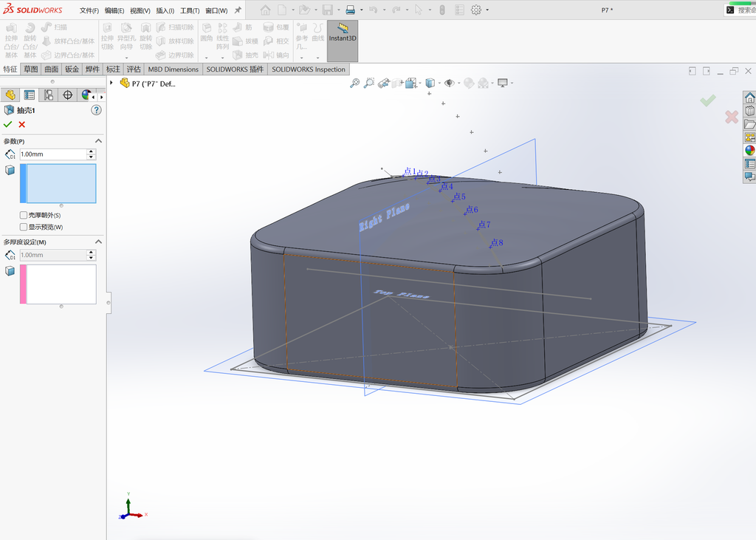Enable the 壳厚朝外(S) checkbox

(23, 215)
